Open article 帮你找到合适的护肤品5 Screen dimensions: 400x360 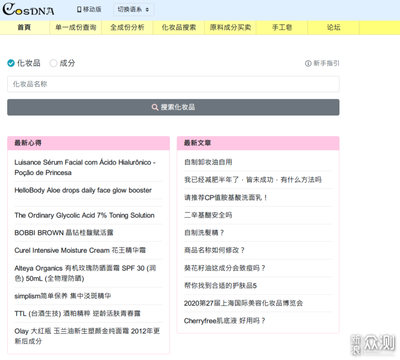(220, 286)
